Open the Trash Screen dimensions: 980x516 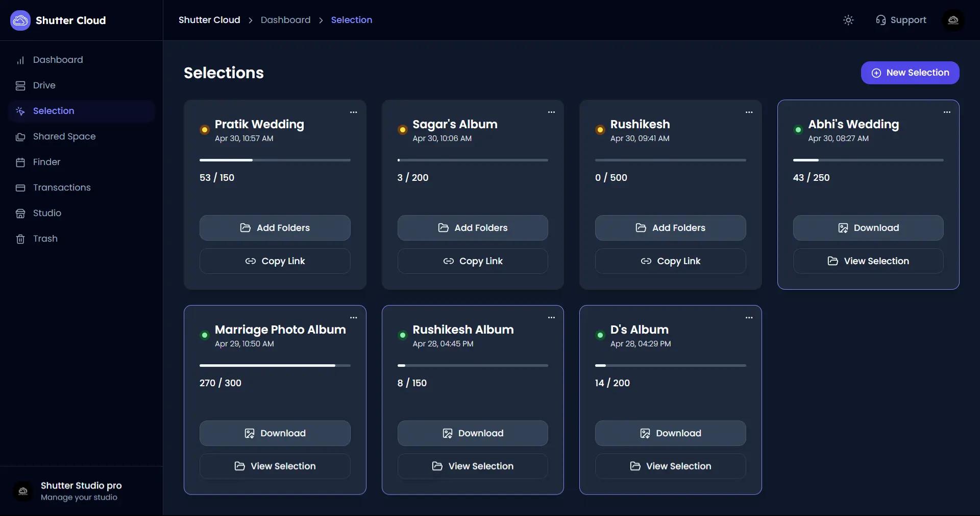tap(45, 239)
